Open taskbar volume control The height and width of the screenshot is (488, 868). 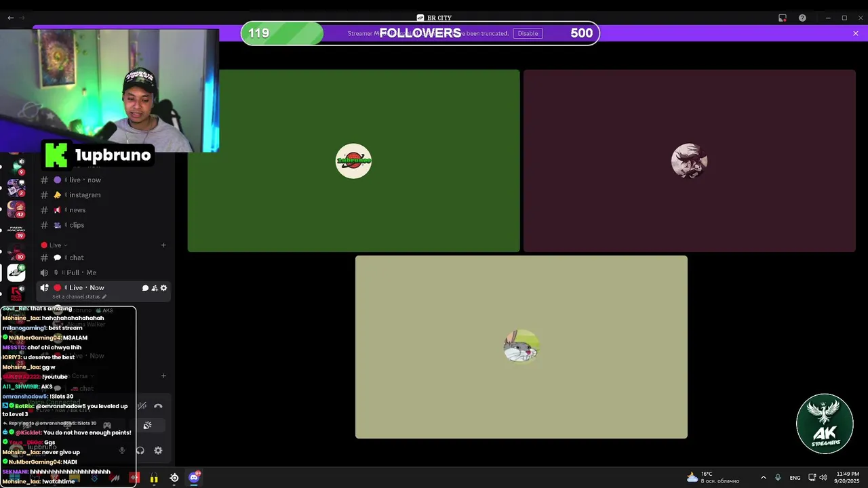pos(823,478)
